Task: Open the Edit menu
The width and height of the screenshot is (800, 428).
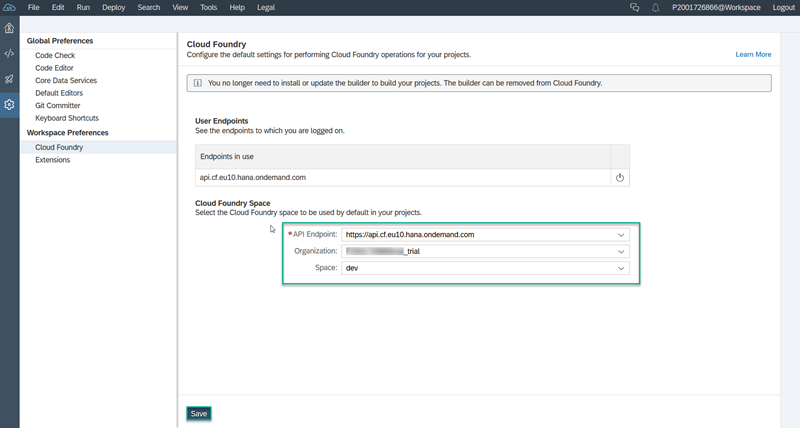Action: (x=58, y=8)
